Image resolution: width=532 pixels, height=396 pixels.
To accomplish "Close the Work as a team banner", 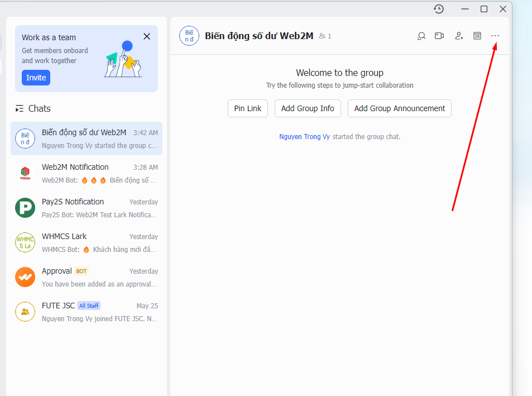I will click(147, 36).
